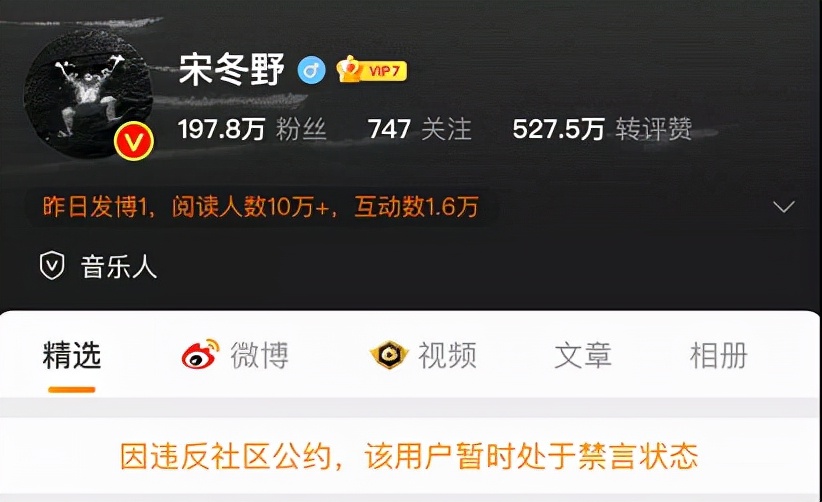
Task: Open the 昨日发博 reading stats banner
Action: [x=261, y=206]
